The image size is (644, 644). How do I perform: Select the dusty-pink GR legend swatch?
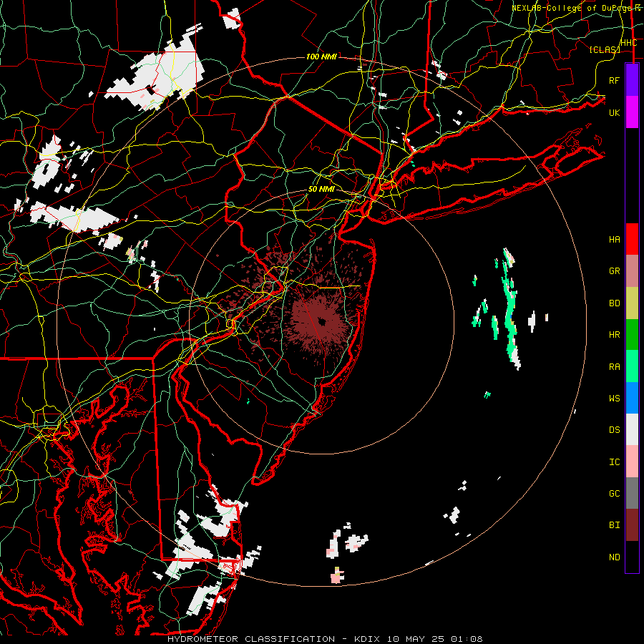click(x=632, y=271)
